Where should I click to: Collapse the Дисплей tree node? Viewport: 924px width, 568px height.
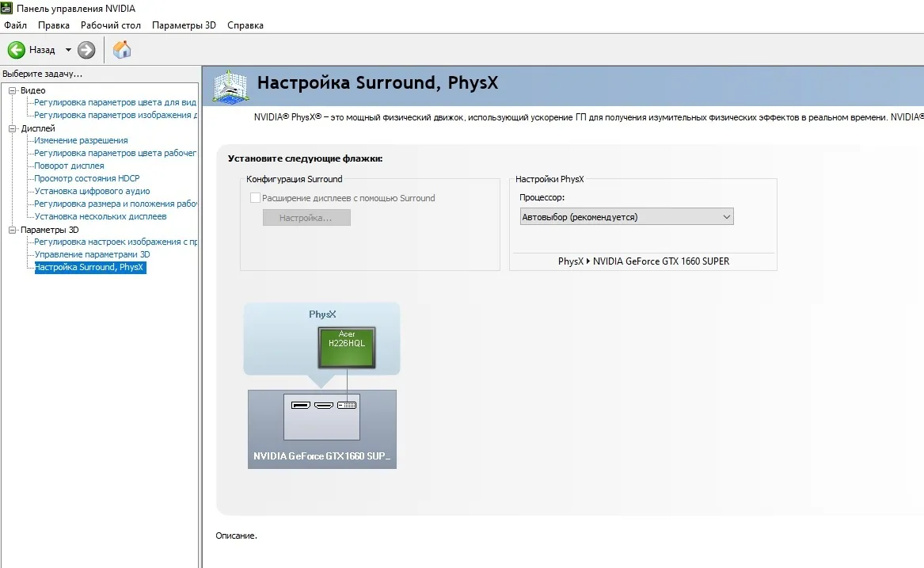12,128
